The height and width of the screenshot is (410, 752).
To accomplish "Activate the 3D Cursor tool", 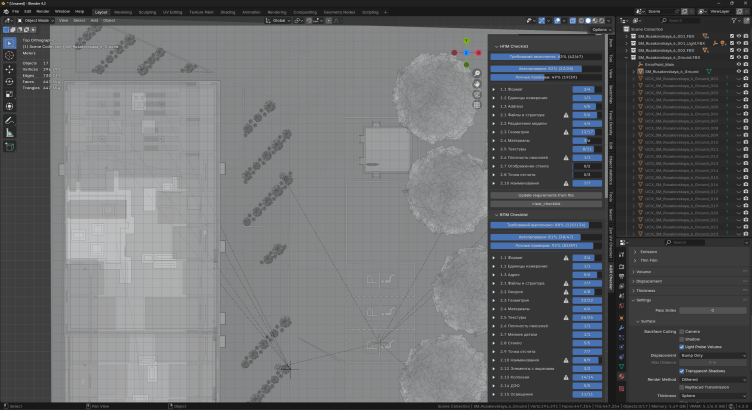I will click(10, 56).
